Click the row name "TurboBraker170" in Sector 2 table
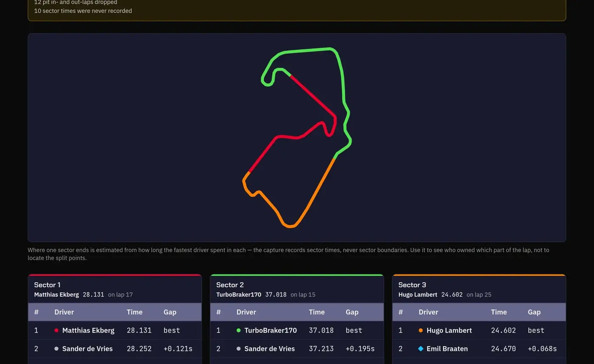 [271, 330]
